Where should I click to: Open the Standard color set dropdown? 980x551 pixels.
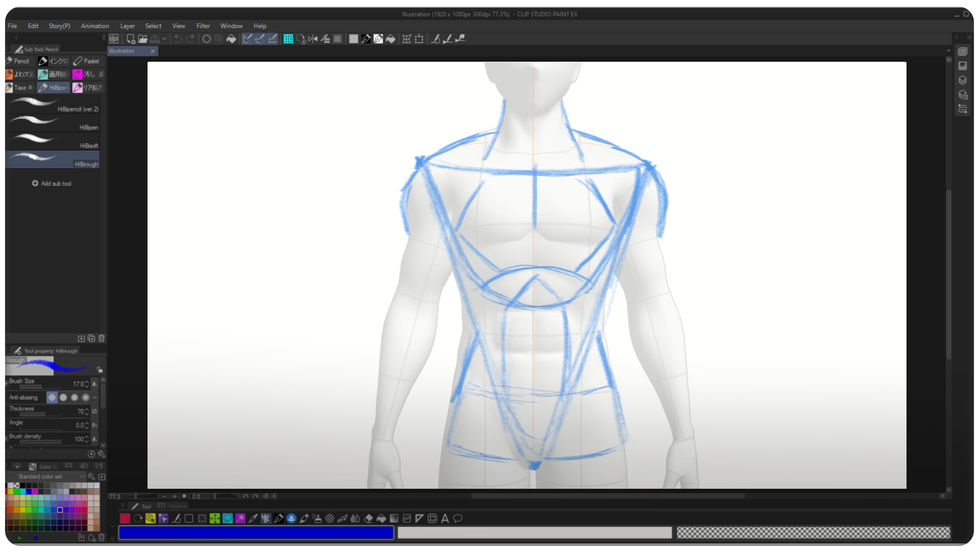45,477
